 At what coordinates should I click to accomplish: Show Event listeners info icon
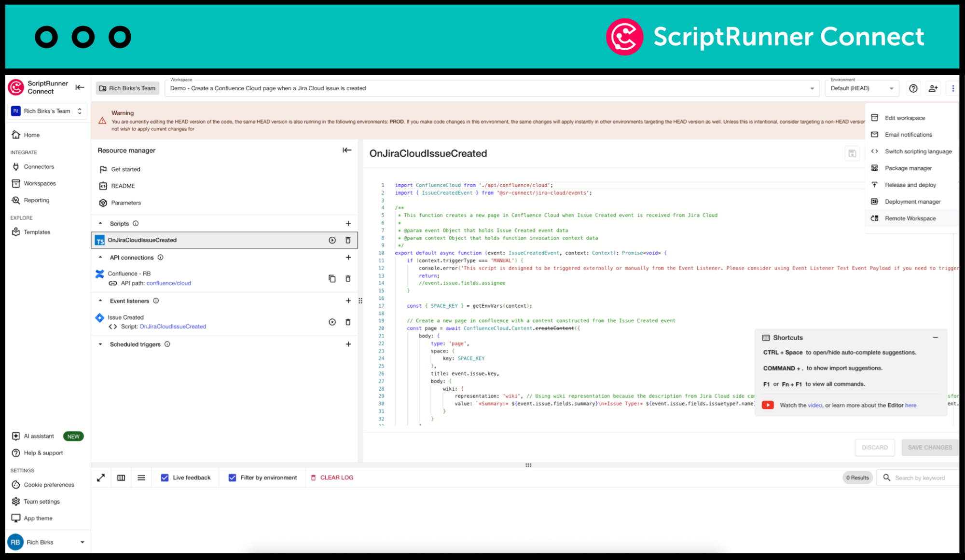156,300
